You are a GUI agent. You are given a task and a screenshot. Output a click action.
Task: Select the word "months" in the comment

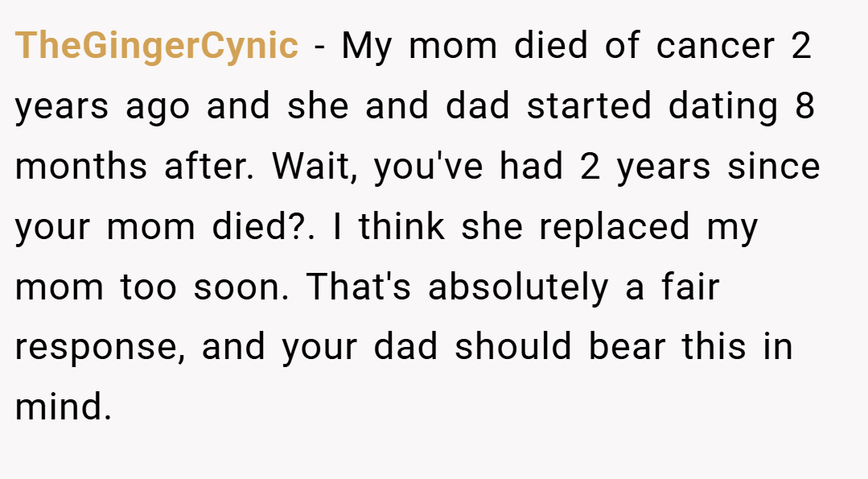point(80,166)
